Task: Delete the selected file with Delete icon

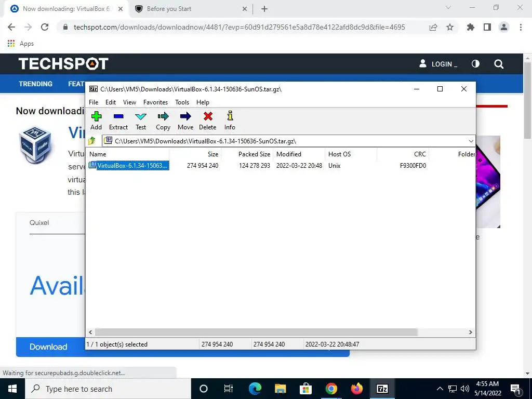Action: point(208,121)
